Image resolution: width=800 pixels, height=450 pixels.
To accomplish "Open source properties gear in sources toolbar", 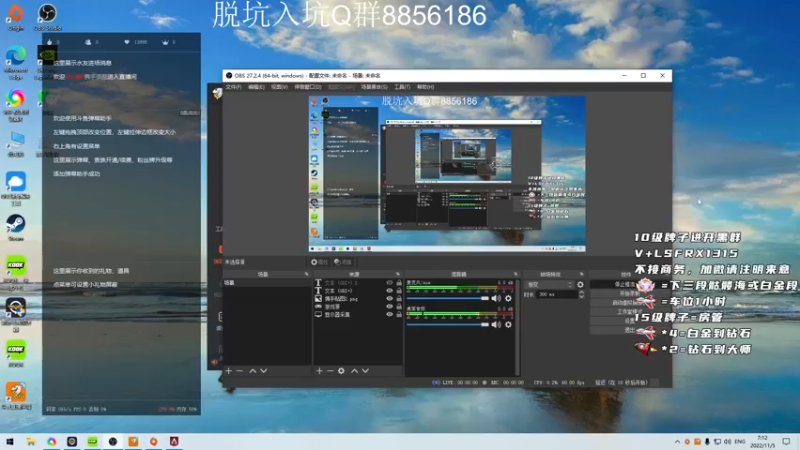I will tap(341, 371).
